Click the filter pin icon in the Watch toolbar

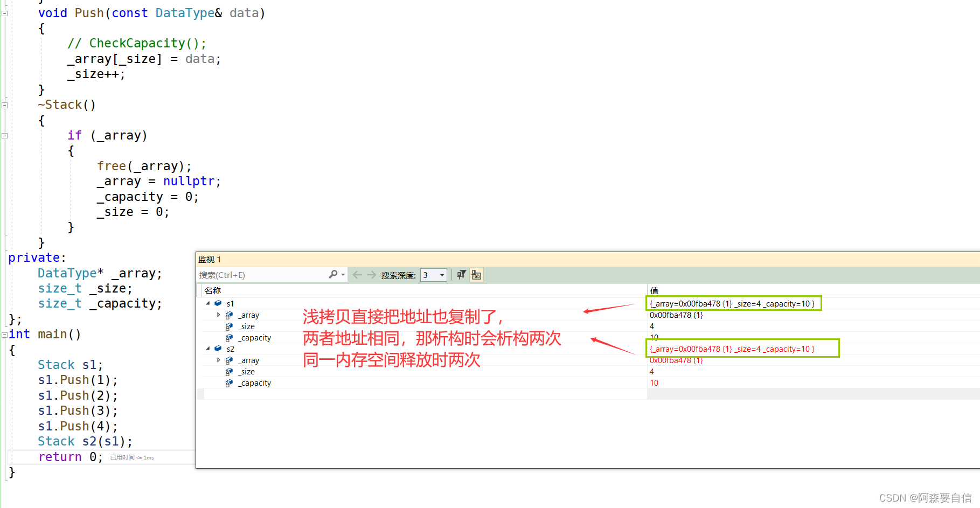pyautogui.click(x=461, y=275)
